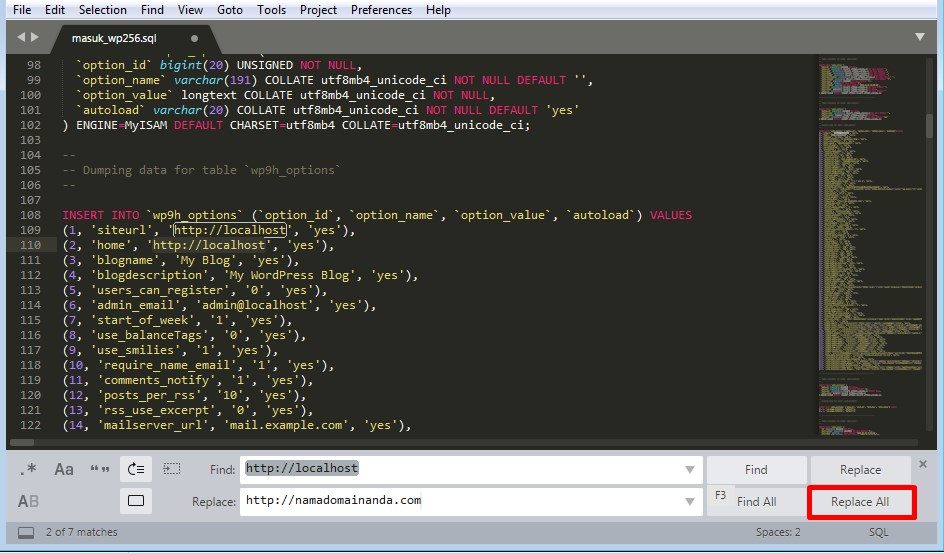This screenshot has height=553, width=944.
Task: Open Spaces: 2 indentation setting
Action: point(778,533)
